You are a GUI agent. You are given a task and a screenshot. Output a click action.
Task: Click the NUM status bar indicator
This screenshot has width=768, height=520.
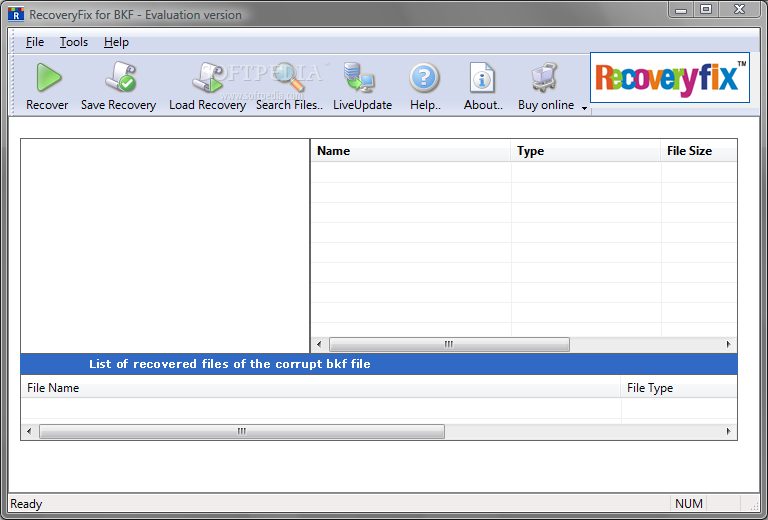click(x=689, y=504)
